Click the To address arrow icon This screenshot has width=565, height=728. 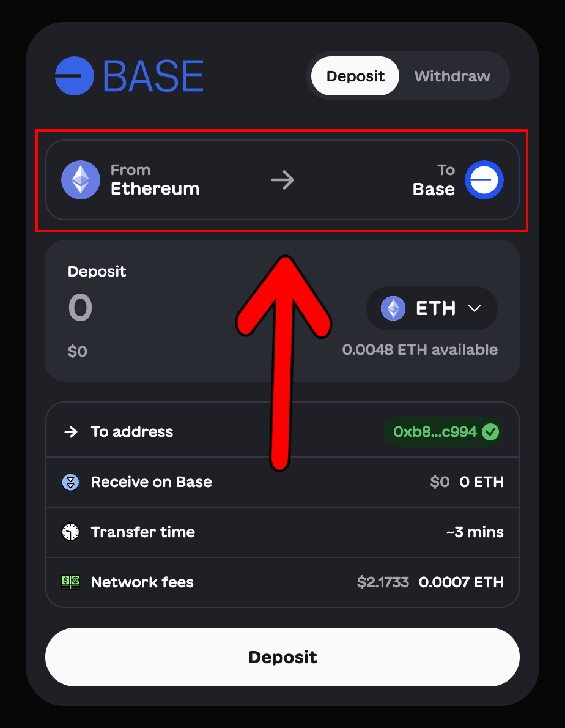point(71,432)
